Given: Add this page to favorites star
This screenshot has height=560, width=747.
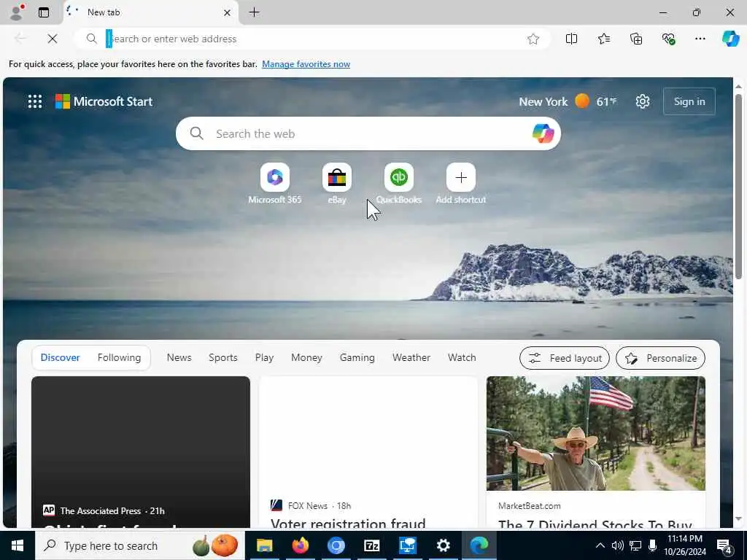Looking at the screenshot, I should 533,39.
